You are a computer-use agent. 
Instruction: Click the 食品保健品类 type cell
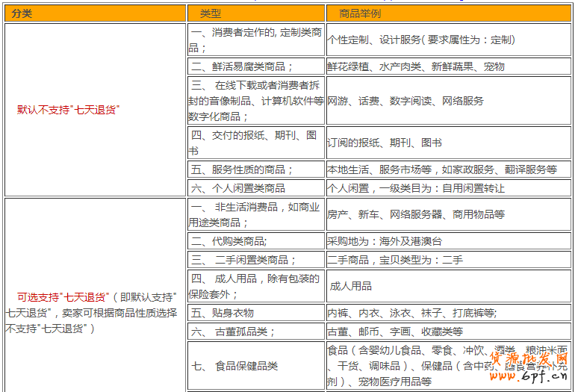255,366
